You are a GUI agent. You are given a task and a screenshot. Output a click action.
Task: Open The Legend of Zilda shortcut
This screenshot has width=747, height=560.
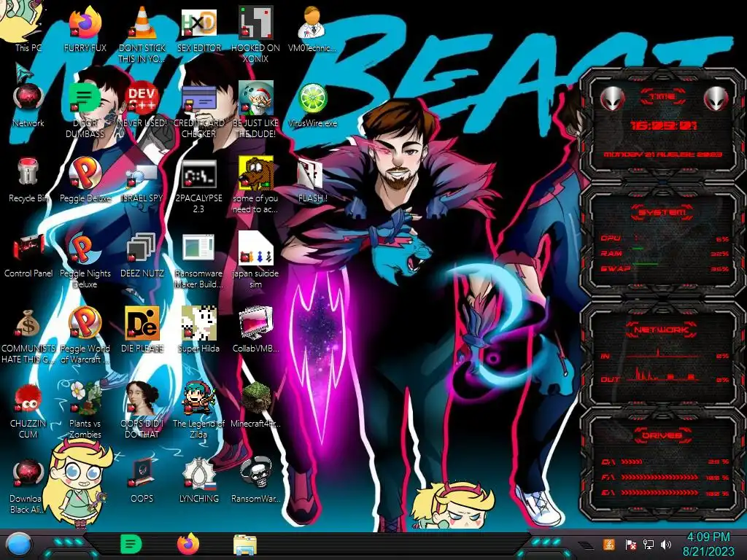(x=199, y=410)
